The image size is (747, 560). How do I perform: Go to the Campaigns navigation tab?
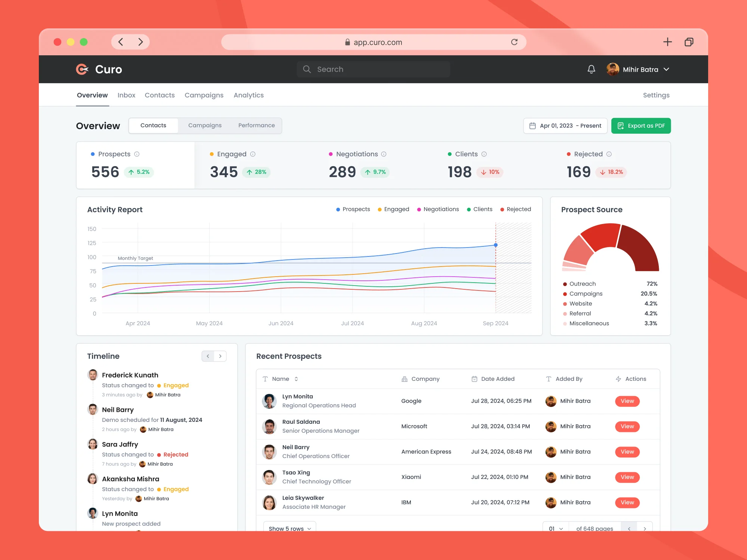point(204,95)
